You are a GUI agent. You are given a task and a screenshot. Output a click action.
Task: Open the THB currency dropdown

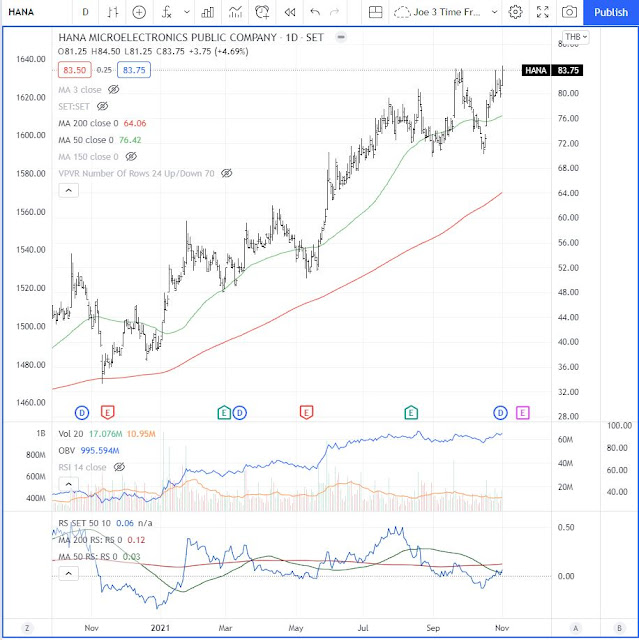pos(576,37)
